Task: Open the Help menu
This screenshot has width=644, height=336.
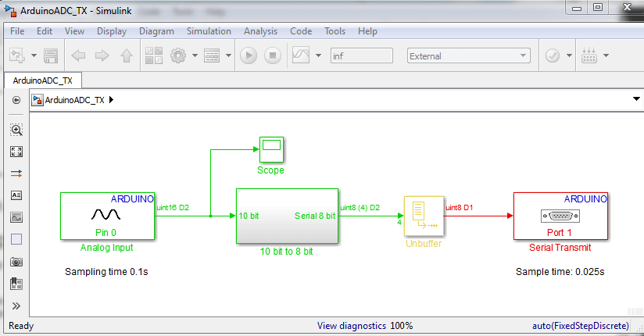Action: 367,31
